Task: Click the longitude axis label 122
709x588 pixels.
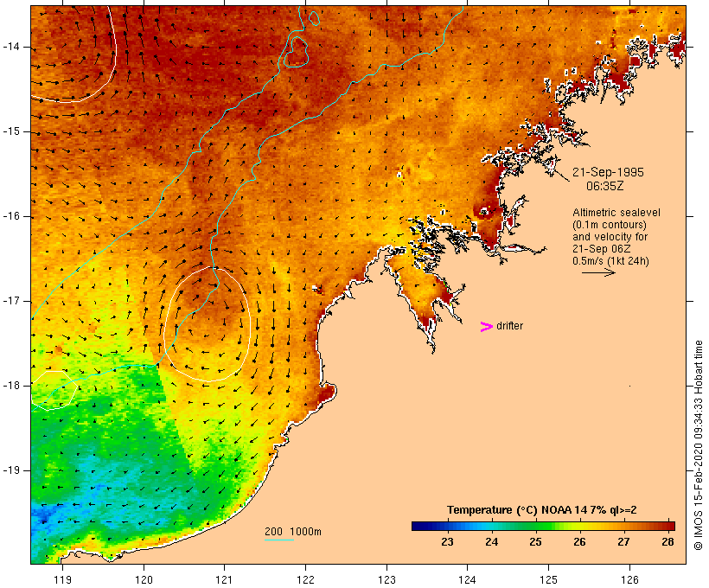Action: pyautogui.click(x=306, y=579)
